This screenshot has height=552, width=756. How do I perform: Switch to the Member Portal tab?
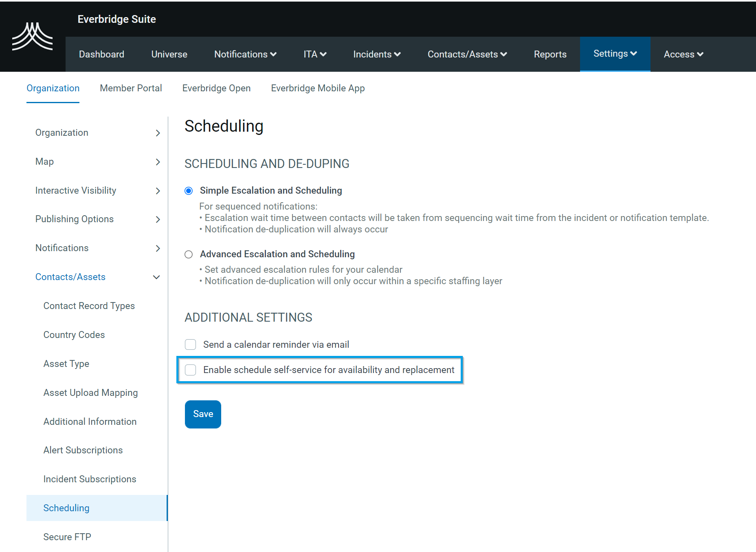click(x=131, y=88)
